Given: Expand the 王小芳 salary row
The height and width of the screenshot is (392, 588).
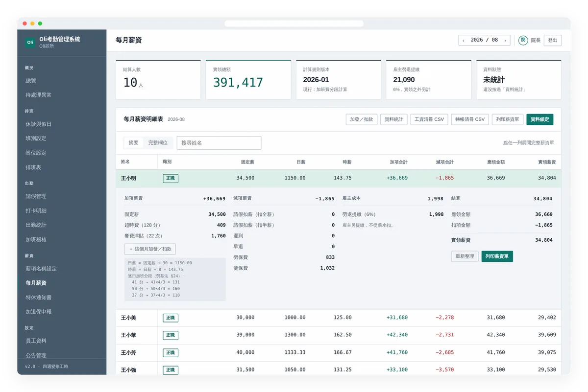Looking at the screenshot, I should [339, 352].
